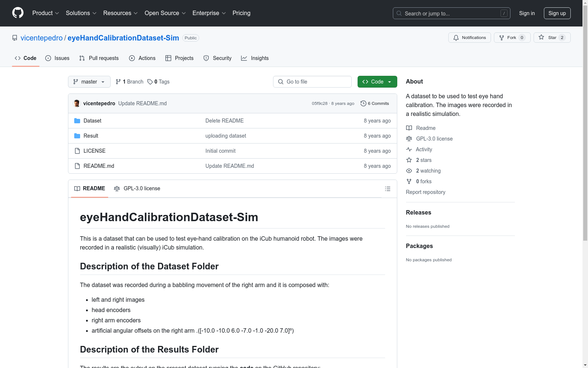Select the Code repository tab
The width and height of the screenshot is (588, 368).
click(26, 58)
